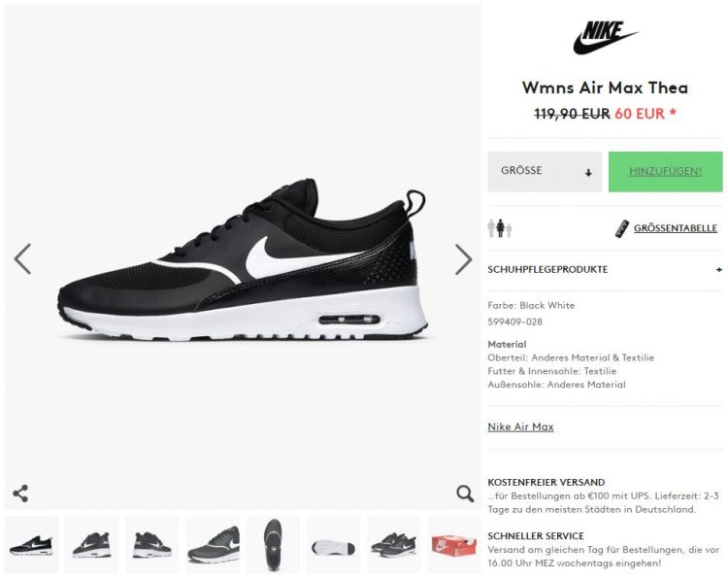Select the red Nike shoebox thumbnail
Image resolution: width=728 pixels, height=579 pixels.
click(x=453, y=544)
